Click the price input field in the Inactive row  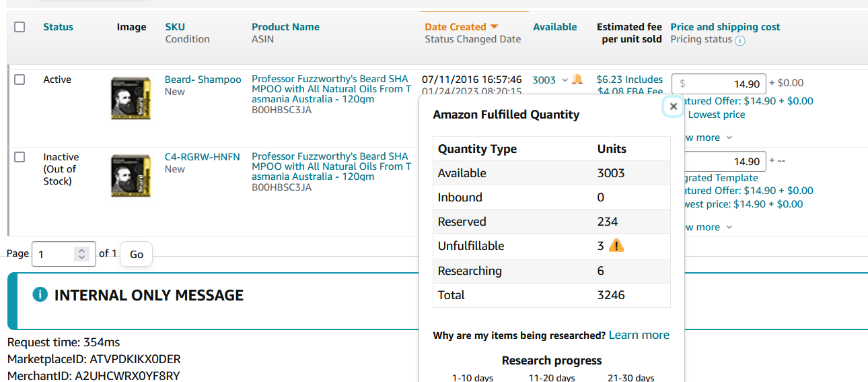pos(724,162)
